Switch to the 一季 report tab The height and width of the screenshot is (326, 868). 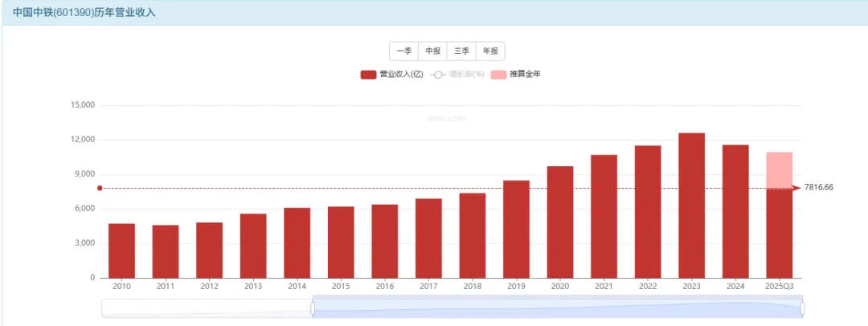pos(403,51)
